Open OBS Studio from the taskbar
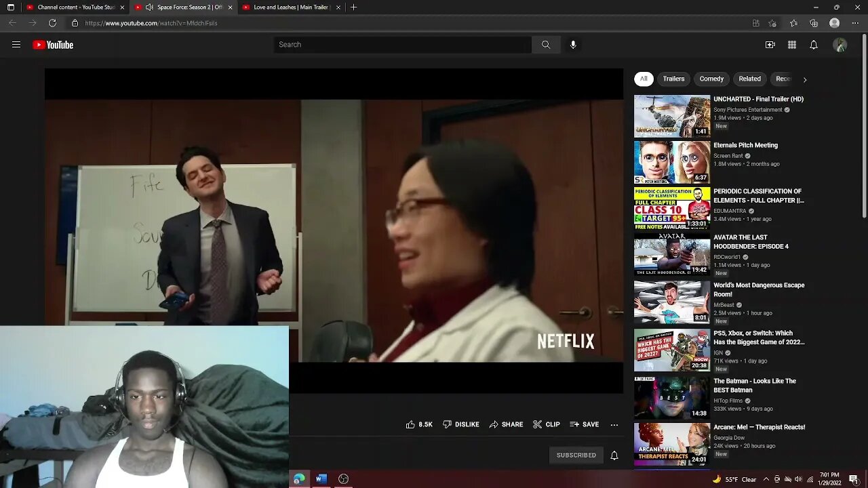This screenshot has width=868, height=488. tap(344, 479)
